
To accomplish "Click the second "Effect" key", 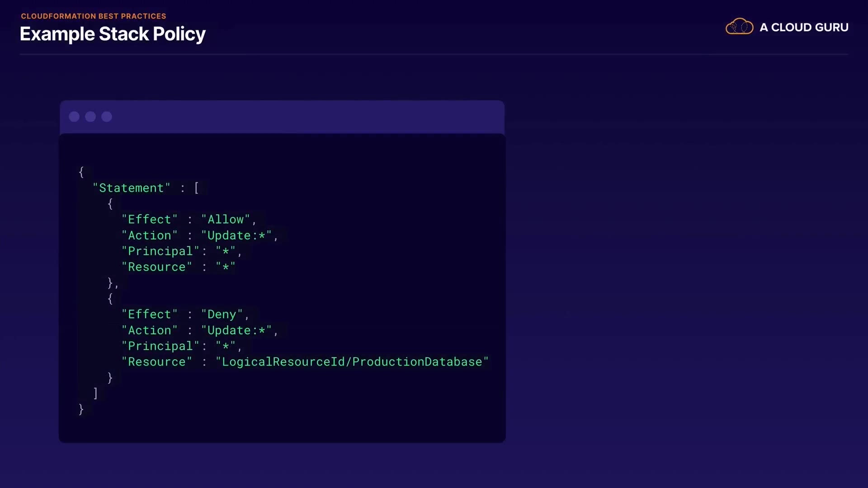I will [150, 314].
